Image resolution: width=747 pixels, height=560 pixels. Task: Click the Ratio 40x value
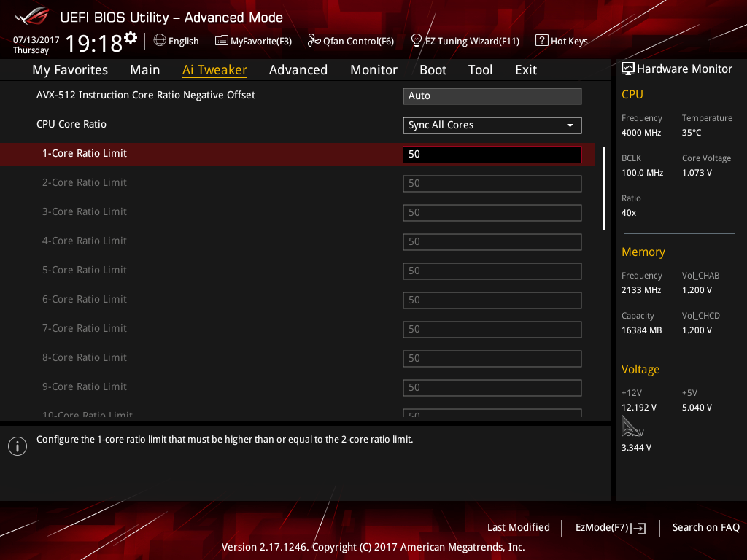point(628,213)
